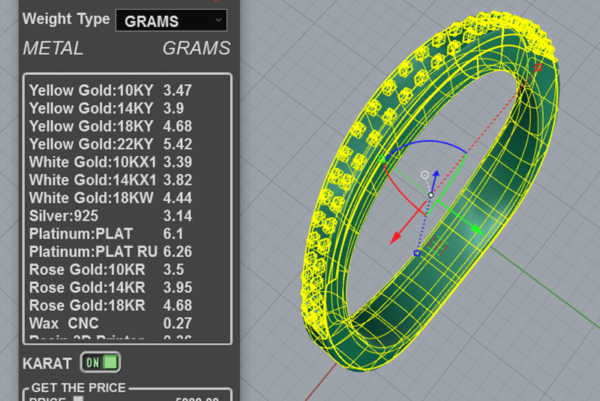Click the white gumball origin point

pos(431,195)
